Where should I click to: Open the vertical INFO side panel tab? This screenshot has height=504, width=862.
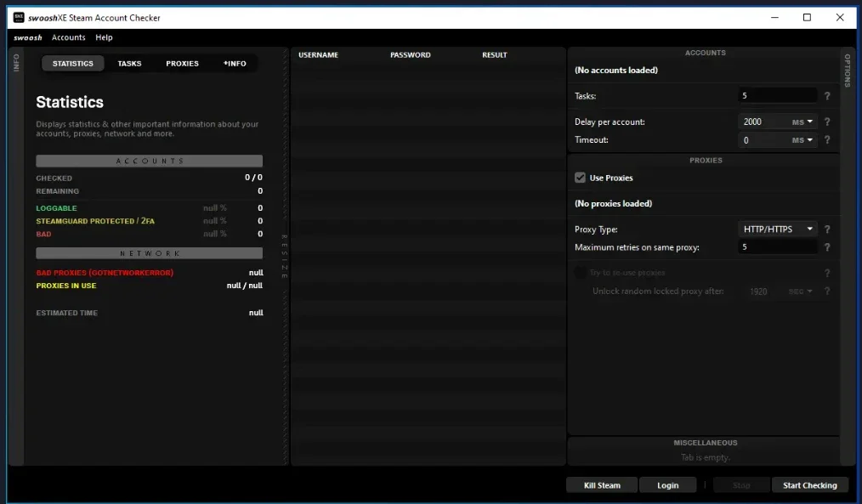[16, 62]
